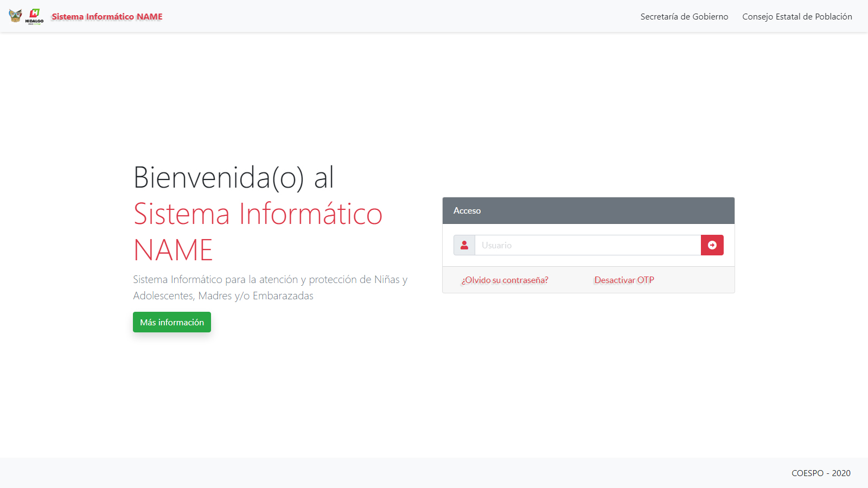Click the Hidalgo state coat of arms logo
This screenshot has width=868, height=488.
pyautogui.click(x=15, y=16)
